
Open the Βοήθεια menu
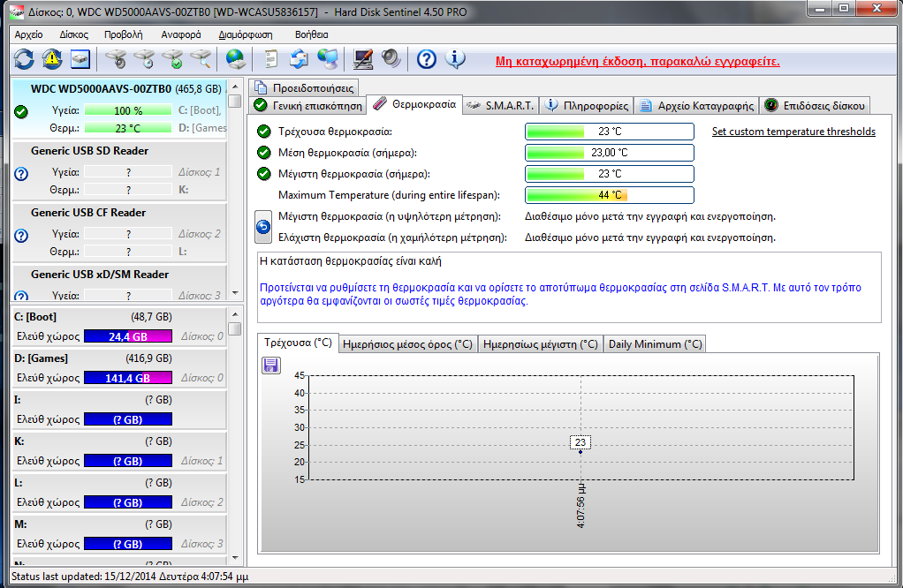pyautogui.click(x=311, y=34)
